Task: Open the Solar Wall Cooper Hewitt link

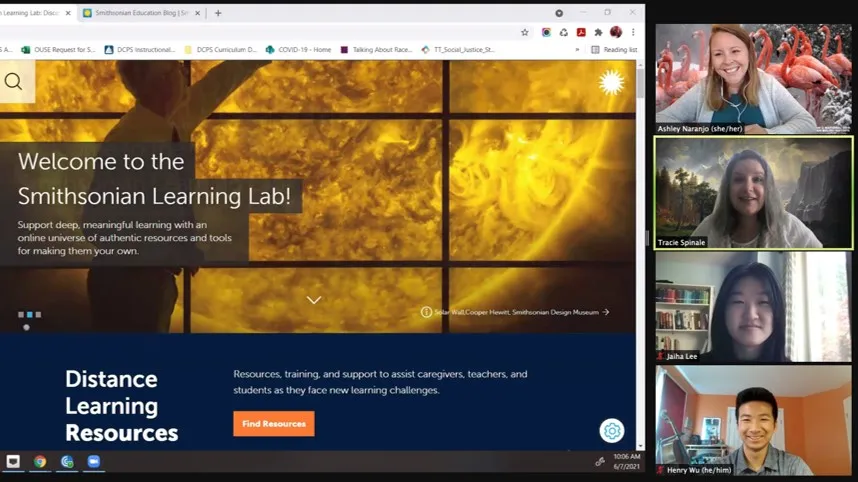Action: click(522, 312)
